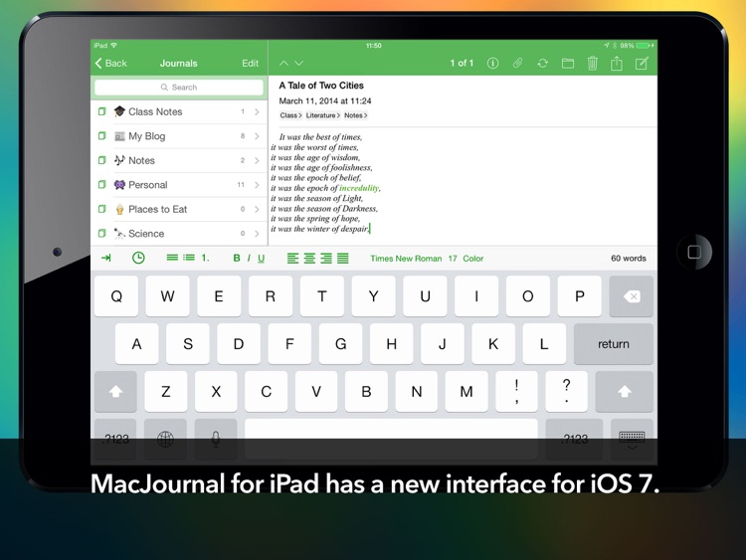Select the Places to Eat checkbox icon
This screenshot has width=746, height=560.
tap(101, 209)
